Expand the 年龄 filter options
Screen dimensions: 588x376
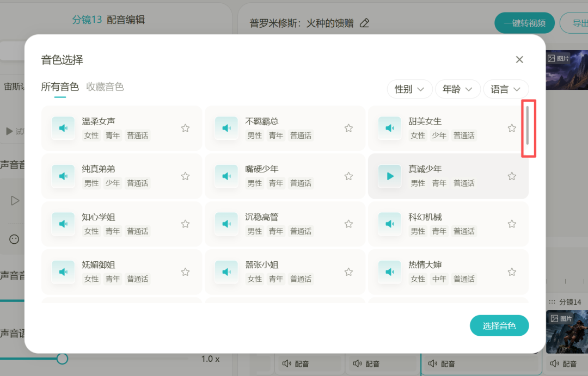457,89
